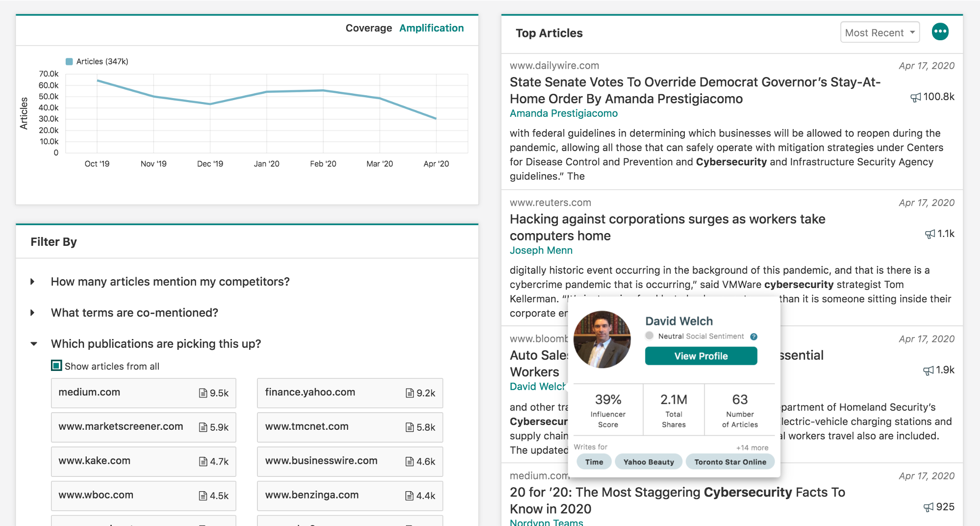Click the megaphone icon next to 1.9k
Viewport: 980px width, 526px height.
[x=928, y=371]
